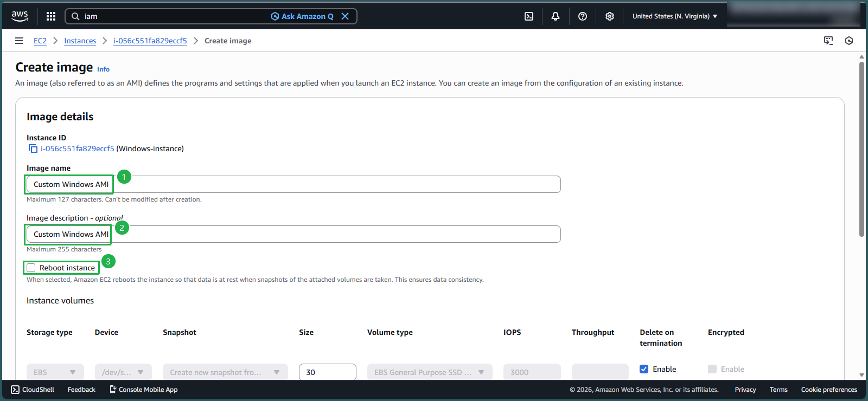Launch CloudShell from the top bar icon

(529, 16)
